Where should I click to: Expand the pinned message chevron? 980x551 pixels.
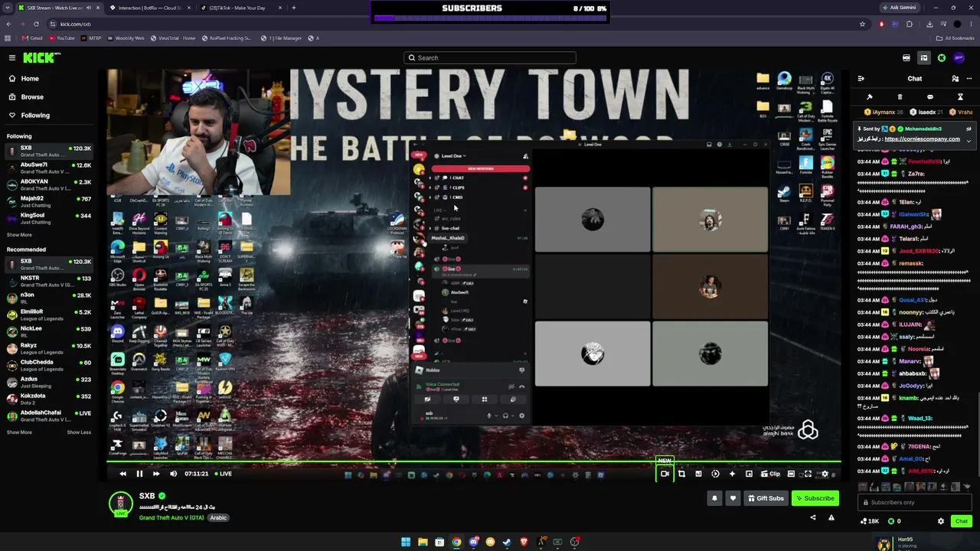click(969, 140)
